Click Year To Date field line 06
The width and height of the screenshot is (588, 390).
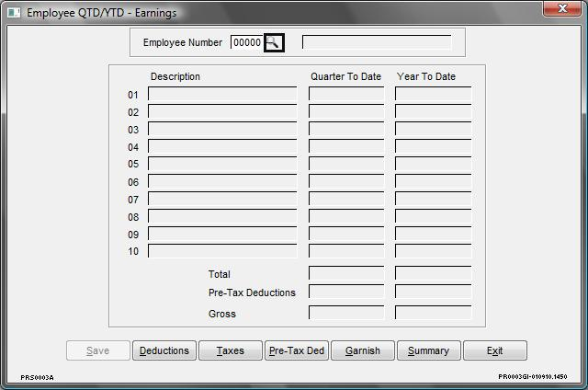pyautogui.click(x=433, y=181)
